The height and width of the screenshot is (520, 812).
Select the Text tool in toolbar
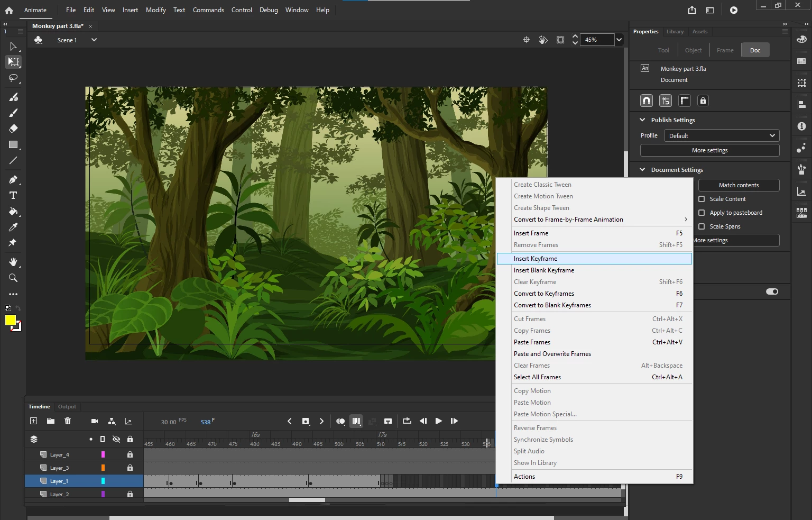(x=13, y=196)
